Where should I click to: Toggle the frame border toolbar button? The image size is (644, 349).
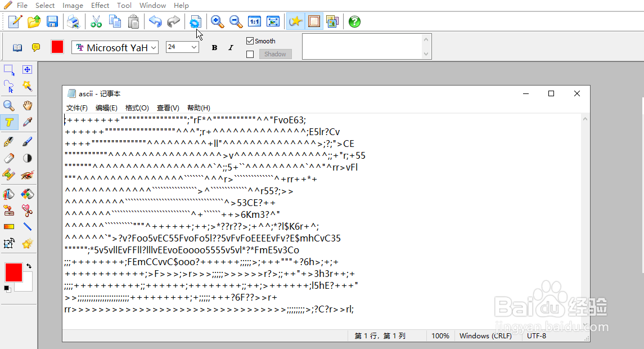314,21
